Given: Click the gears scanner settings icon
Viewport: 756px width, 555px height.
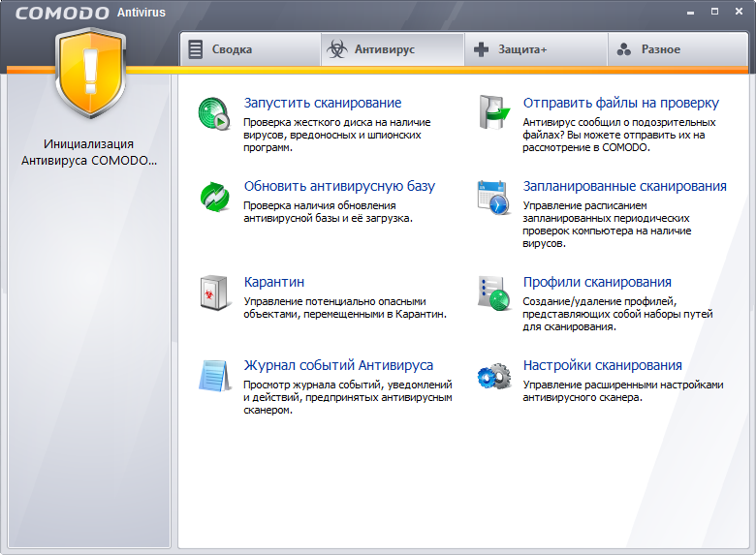Looking at the screenshot, I should 494,376.
